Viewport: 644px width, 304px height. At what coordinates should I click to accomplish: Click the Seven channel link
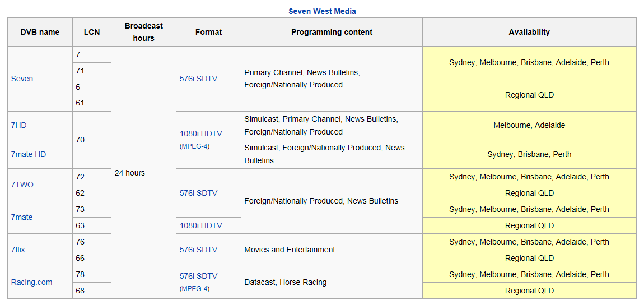22,79
